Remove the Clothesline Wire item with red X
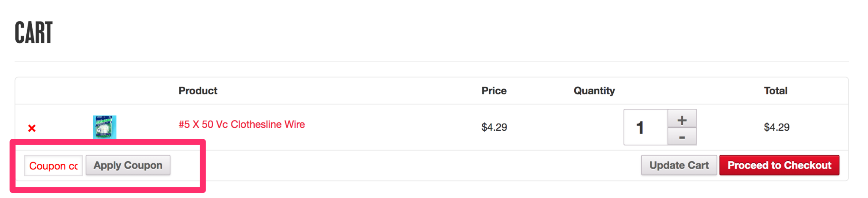 click(32, 128)
